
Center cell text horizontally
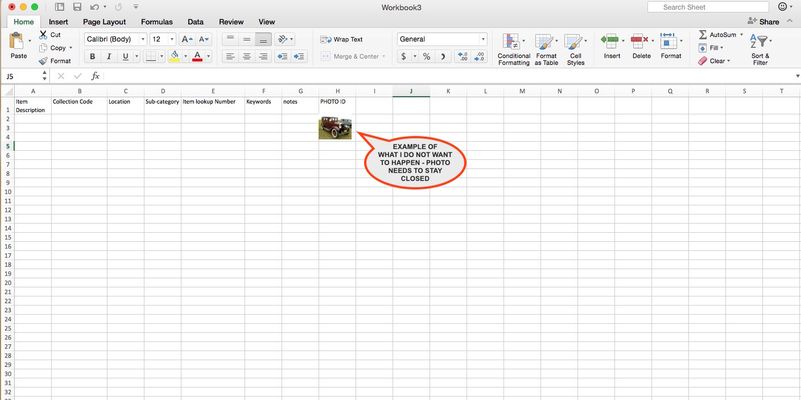pyautogui.click(x=247, y=56)
